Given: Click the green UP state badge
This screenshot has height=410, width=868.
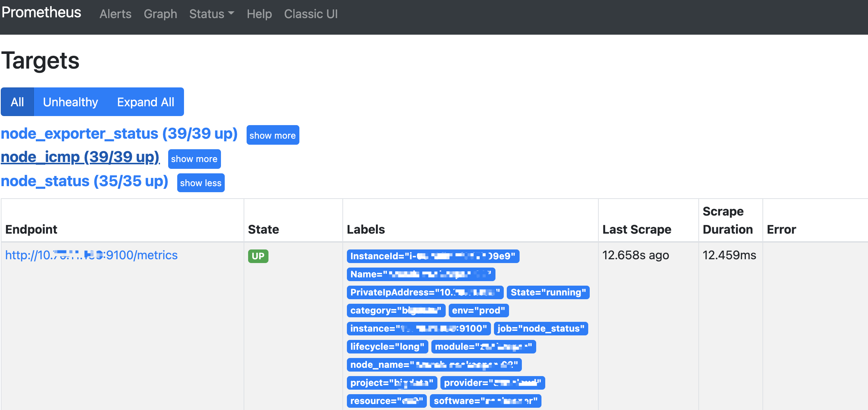Looking at the screenshot, I should (x=258, y=256).
